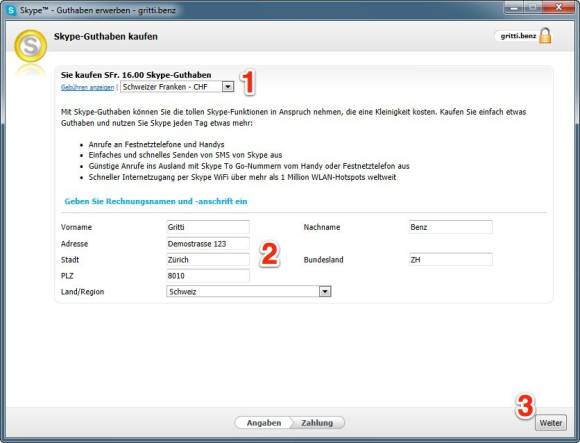Click the Weiter button
Viewport: 580px width, 443px height.
(550, 423)
